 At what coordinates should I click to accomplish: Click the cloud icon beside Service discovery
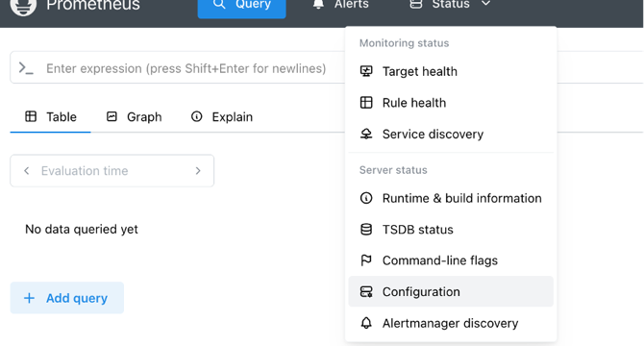pyautogui.click(x=366, y=134)
